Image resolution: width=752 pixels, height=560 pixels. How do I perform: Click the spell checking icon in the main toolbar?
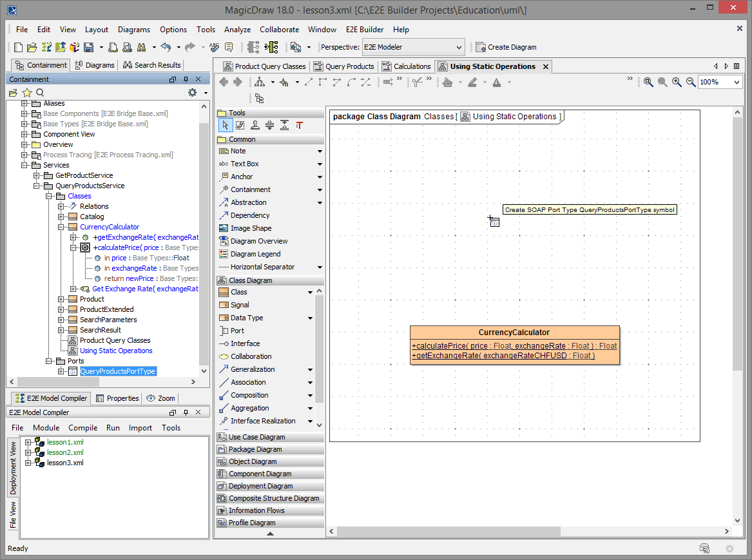pos(214,46)
